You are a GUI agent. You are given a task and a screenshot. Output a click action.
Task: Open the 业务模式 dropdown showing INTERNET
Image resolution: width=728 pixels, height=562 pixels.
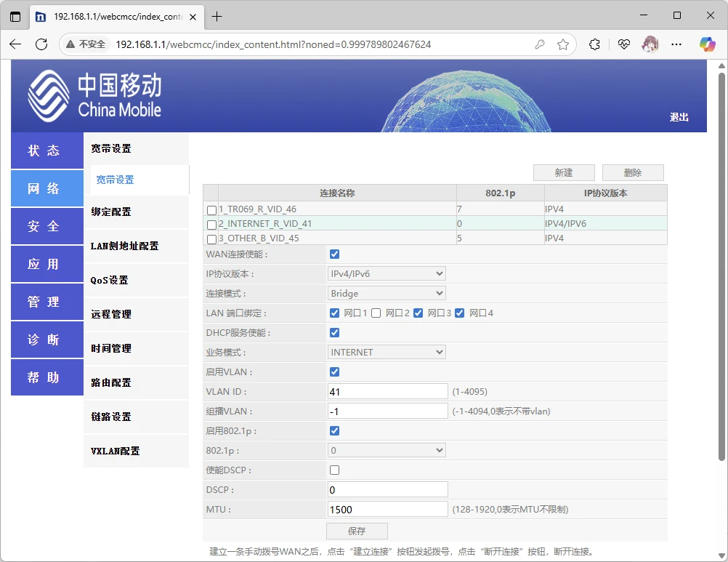point(387,352)
